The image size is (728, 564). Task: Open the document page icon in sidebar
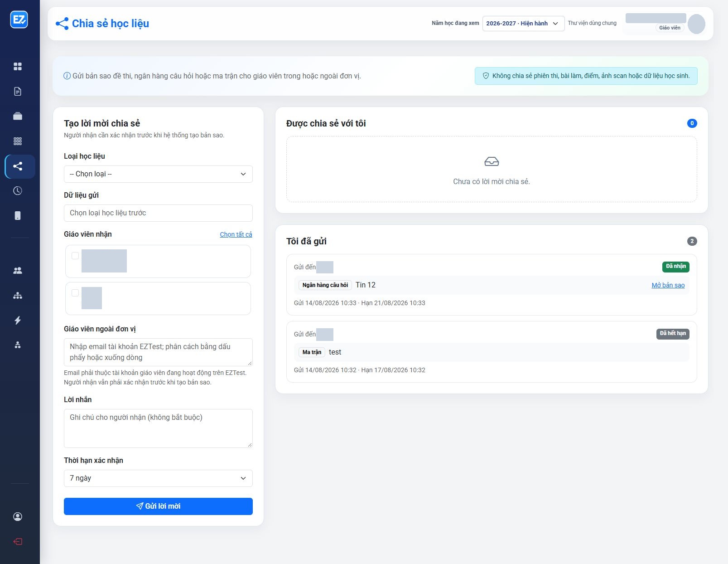(x=18, y=92)
